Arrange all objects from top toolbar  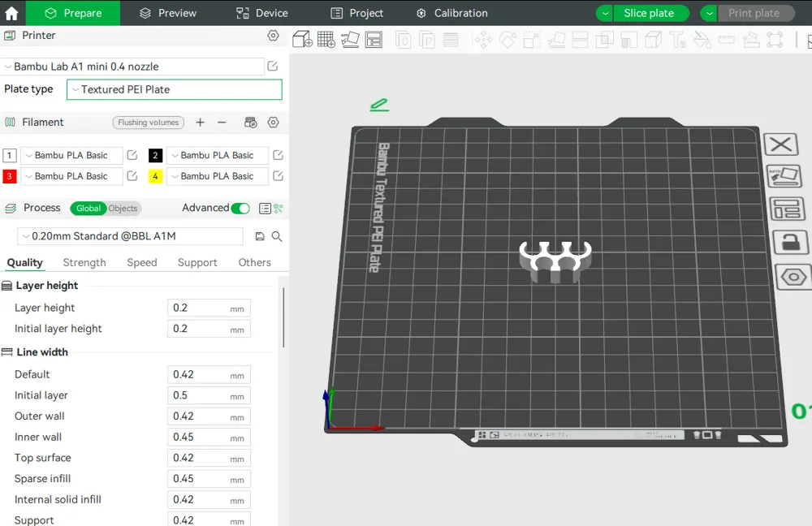(374, 39)
